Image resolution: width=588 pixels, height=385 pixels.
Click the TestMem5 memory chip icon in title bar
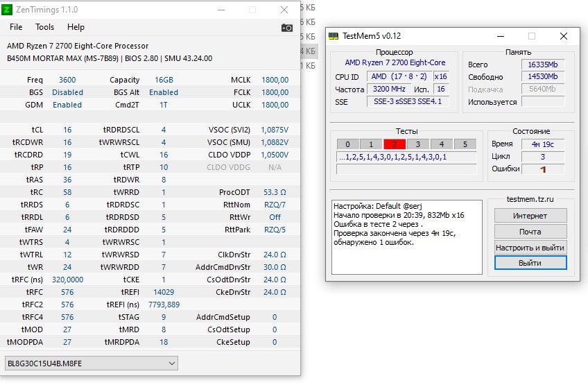[x=334, y=36]
